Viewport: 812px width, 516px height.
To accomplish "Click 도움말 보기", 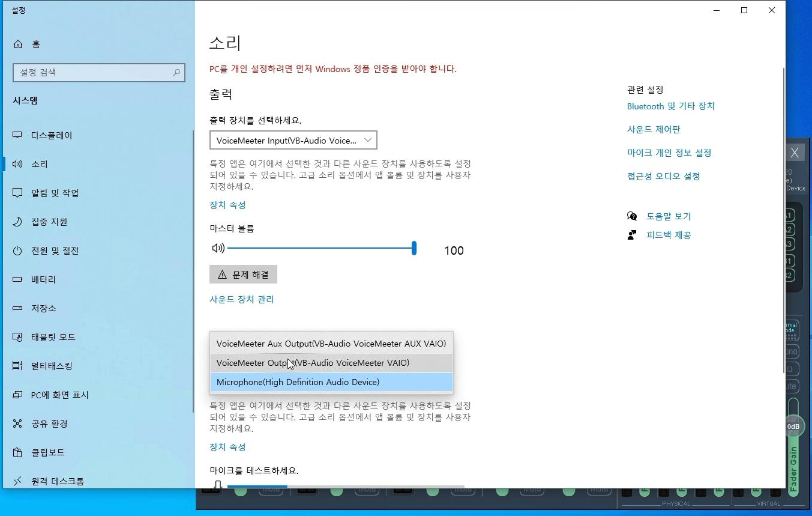I will point(669,216).
